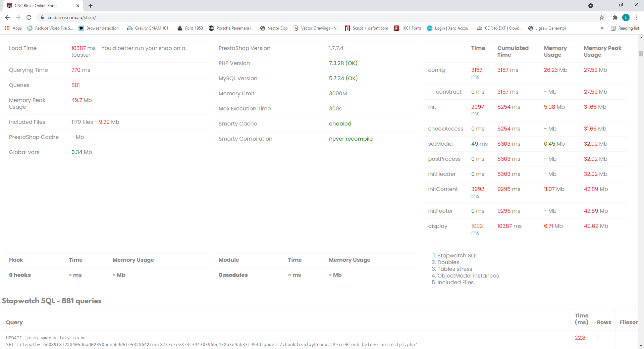Open Chrome three-dot menu

tap(637, 17)
